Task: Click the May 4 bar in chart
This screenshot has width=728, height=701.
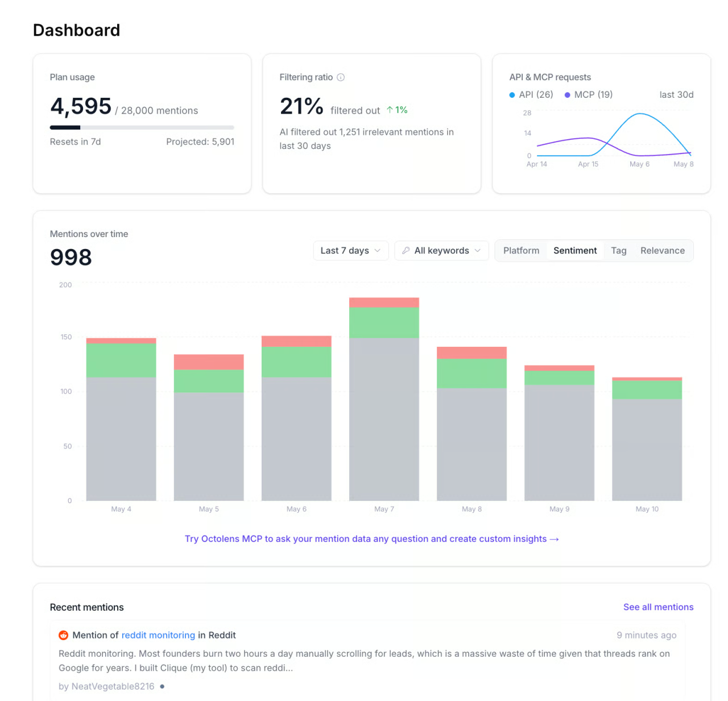Action: (x=121, y=420)
